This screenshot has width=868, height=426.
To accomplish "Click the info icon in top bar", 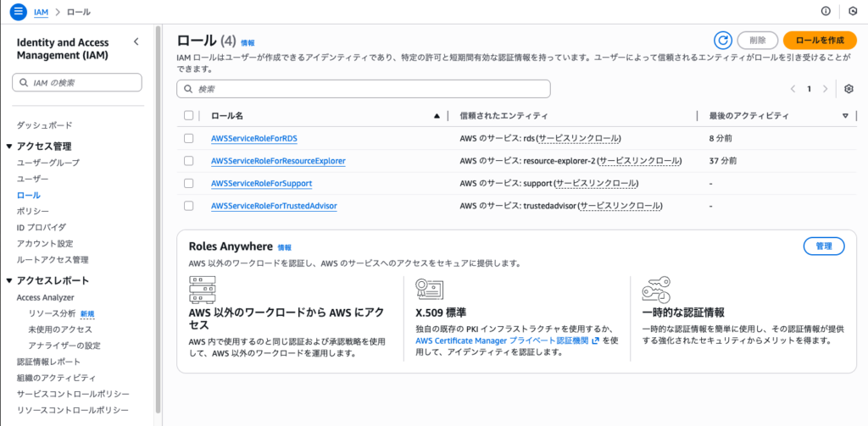I will click(x=826, y=12).
